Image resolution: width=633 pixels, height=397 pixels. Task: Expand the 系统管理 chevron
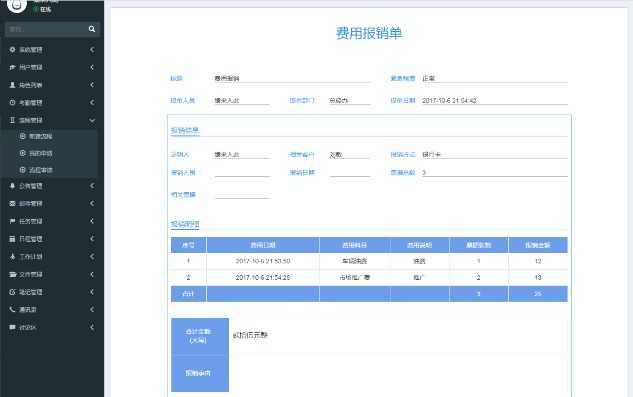(92, 50)
